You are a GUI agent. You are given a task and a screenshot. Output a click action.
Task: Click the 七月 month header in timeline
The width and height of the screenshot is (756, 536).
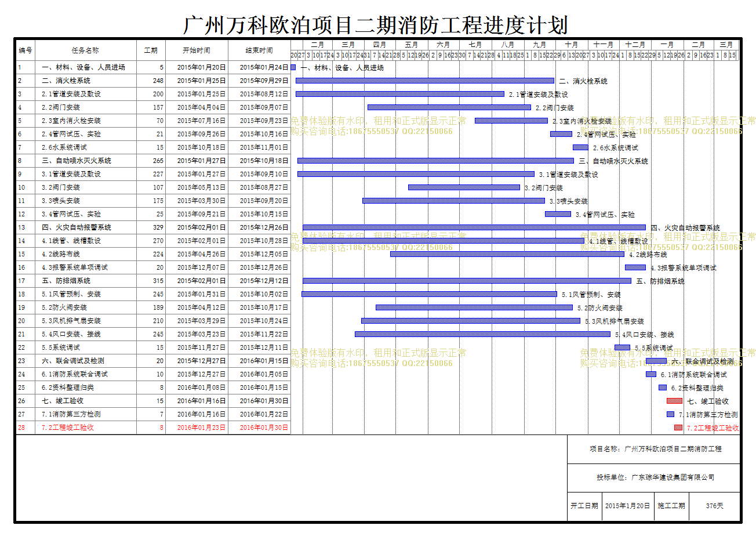pos(475,45)
